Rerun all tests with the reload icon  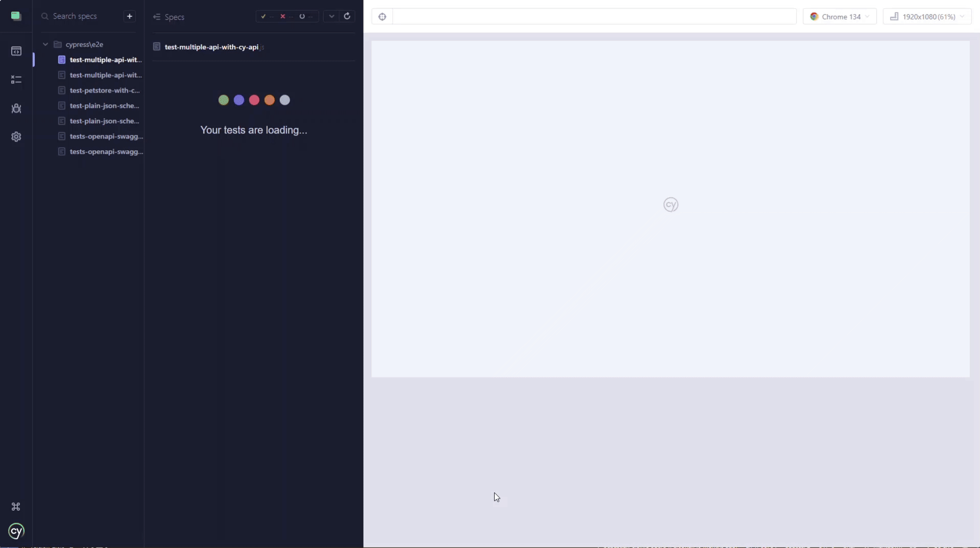[x=347, y=16]
